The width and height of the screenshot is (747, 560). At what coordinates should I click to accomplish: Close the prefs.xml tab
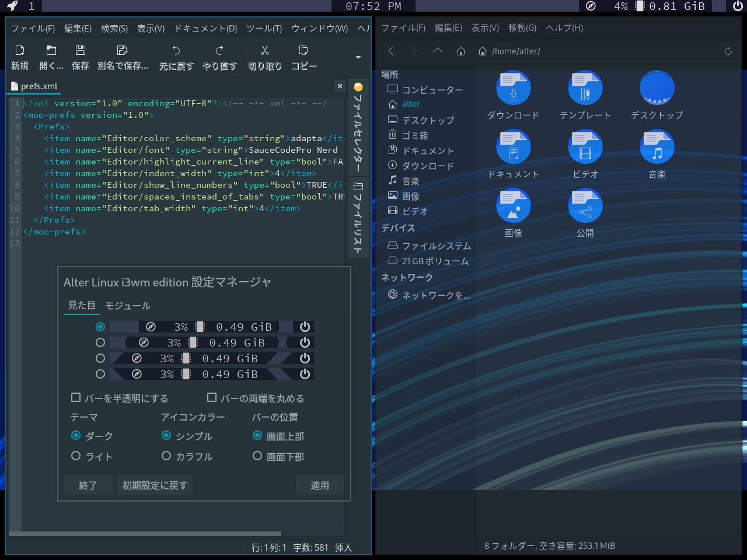point(340,86)
